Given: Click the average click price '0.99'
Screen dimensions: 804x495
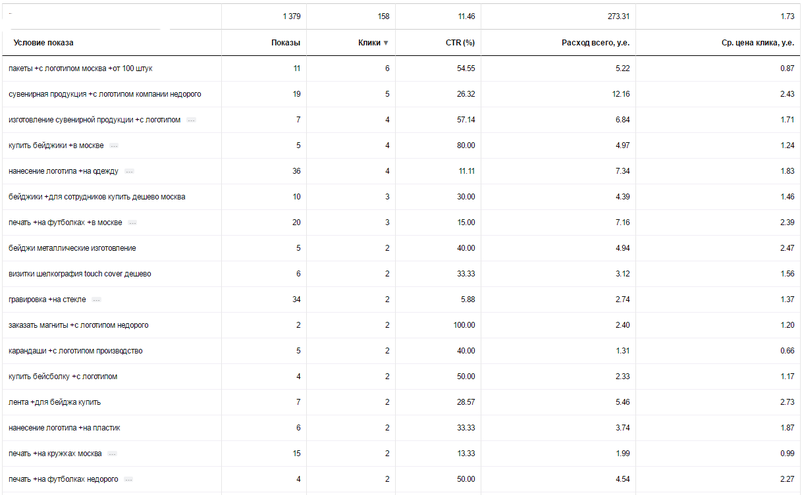Looking at the screenshot, I should click(787, 453).
